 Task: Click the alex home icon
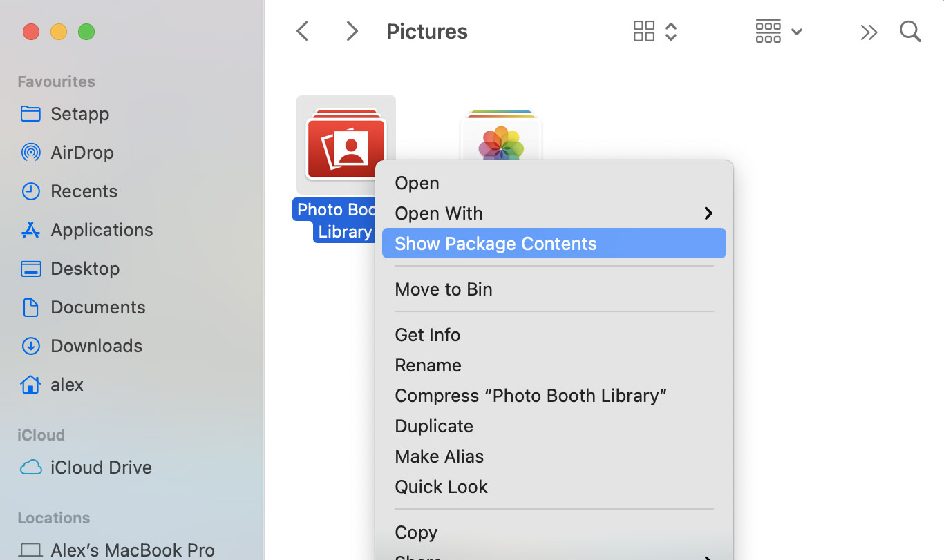pyautogui.click(x=30, y=384)
